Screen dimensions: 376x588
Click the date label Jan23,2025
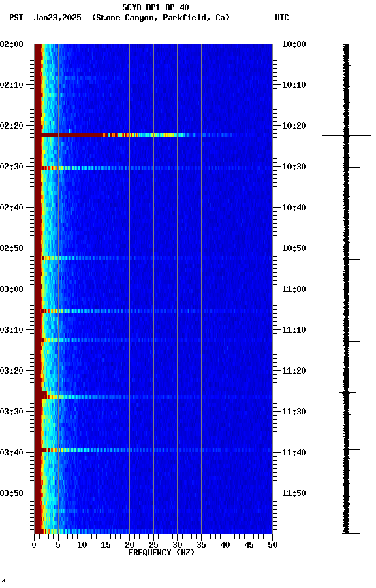point(57,18)
